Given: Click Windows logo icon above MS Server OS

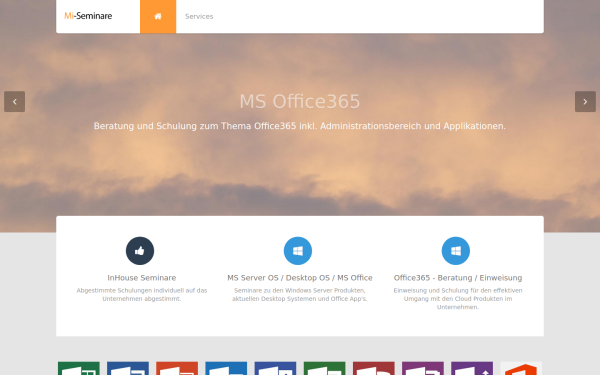Looking at the screenshot, I should (x=298, y=251).
